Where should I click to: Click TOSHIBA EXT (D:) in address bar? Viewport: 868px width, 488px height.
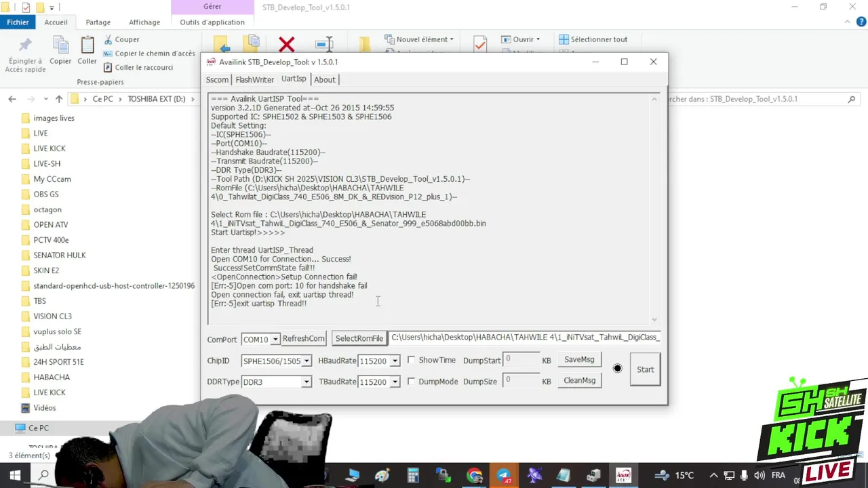pyautogui.click(x=157, y=99)
